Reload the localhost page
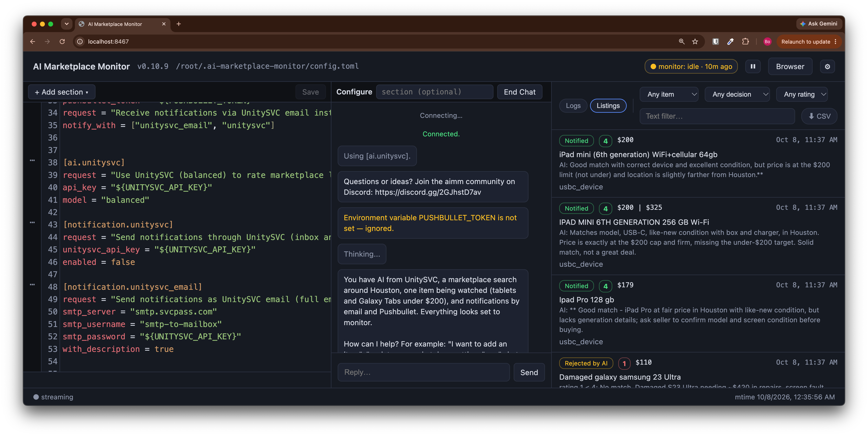The height and width of the screenshot is (436, 868). click(62, 41)
